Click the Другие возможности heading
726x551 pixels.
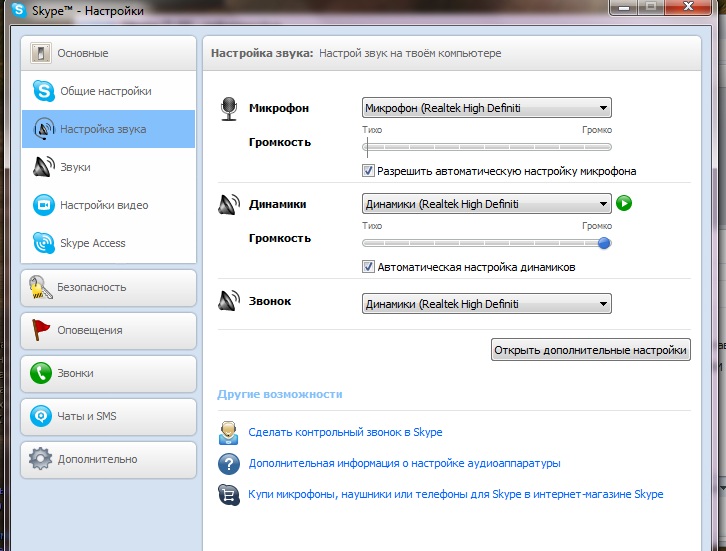(280, 394)
